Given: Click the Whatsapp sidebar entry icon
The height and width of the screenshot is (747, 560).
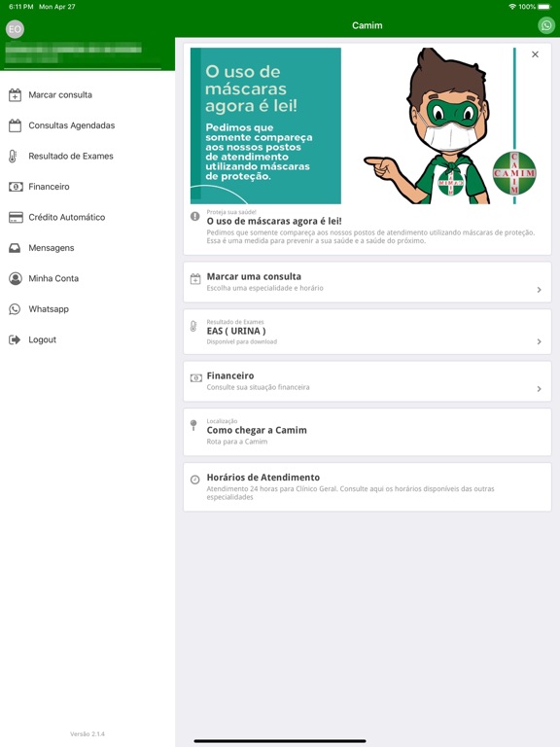Looking at the screenshot, I should coord(16,309).
